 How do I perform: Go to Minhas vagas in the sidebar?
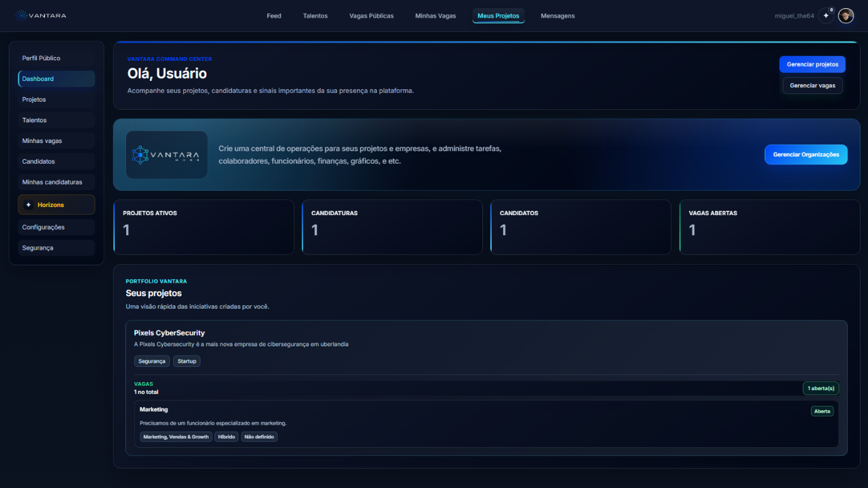[x=56, y=141]
